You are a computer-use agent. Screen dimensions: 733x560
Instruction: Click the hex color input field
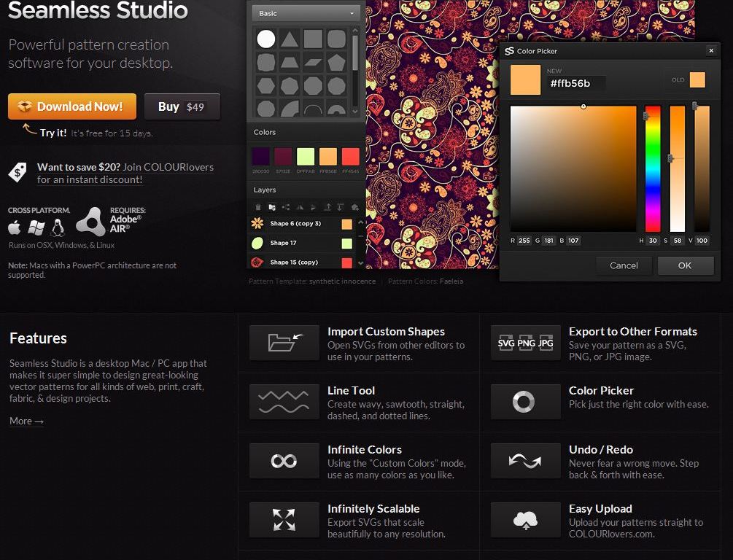point(576,83)
